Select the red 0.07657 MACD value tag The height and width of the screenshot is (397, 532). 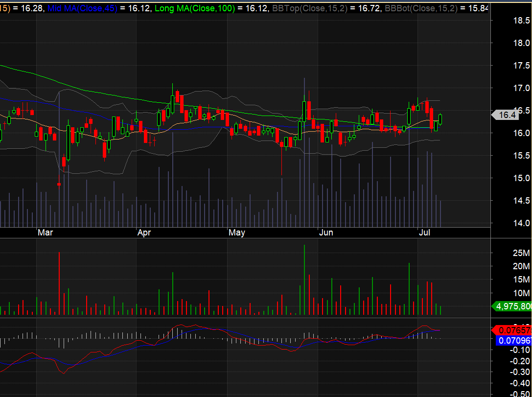[511, 330]
